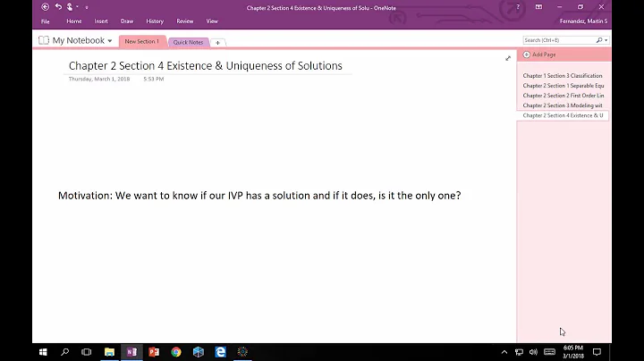Image resolution: width=644 pixels, height=361 pixels.
Task: Open the Insert ribbon tab
Action: [101, 21]
